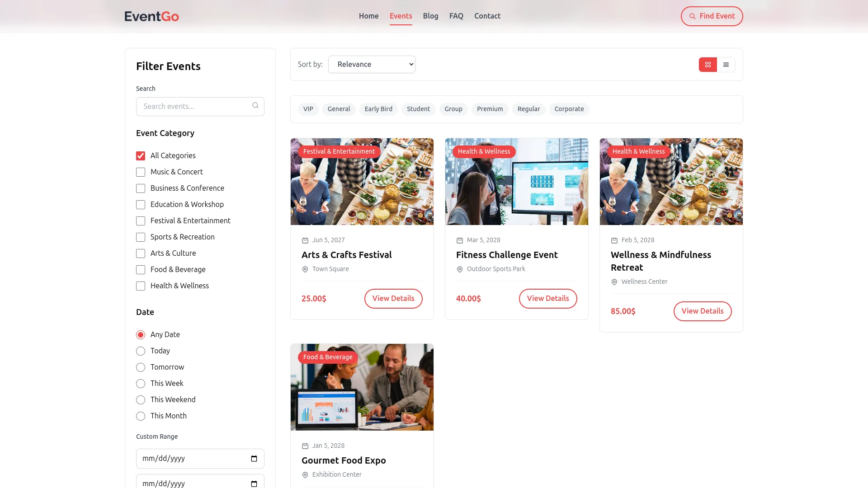Click location pin beside Wellness Center
Viewport: 868px width, 488px height.
pos(614,282)
